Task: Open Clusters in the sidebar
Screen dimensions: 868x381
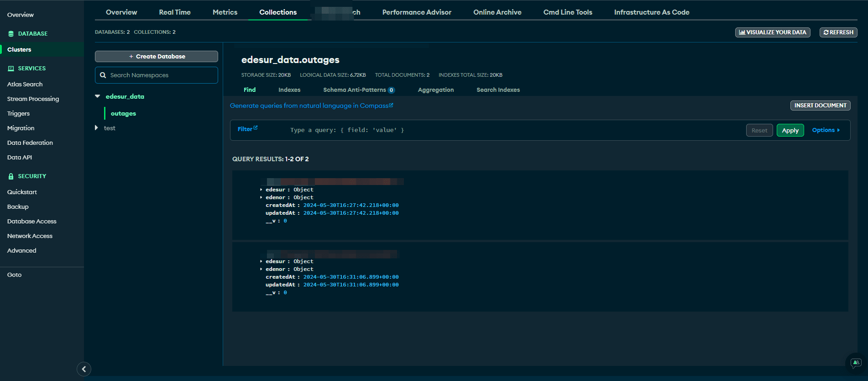Action: (x=19, y=50)
